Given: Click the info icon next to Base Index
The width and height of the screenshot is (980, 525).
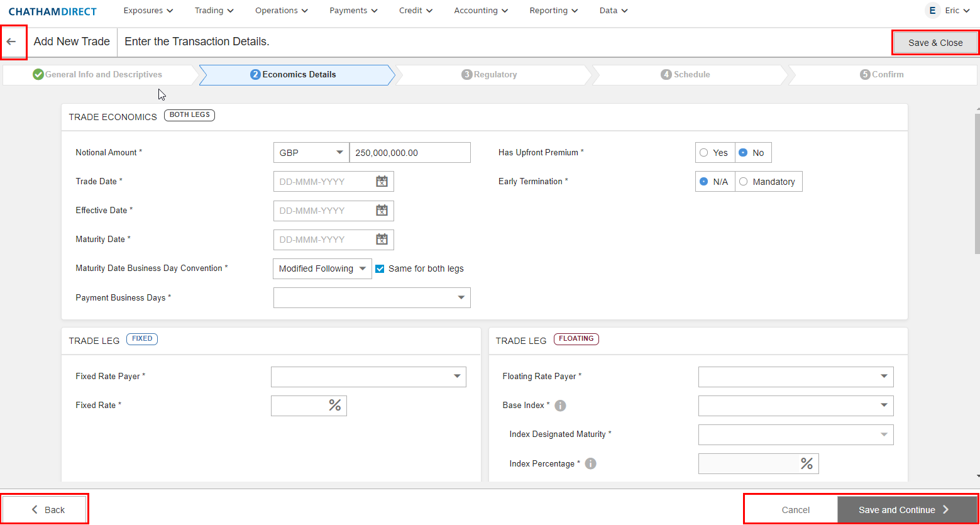Looking at the screenshot, I should click(560, 406).
